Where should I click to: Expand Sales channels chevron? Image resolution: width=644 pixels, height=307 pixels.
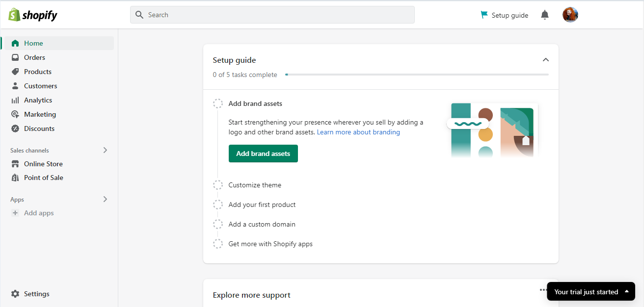(105, 150)
